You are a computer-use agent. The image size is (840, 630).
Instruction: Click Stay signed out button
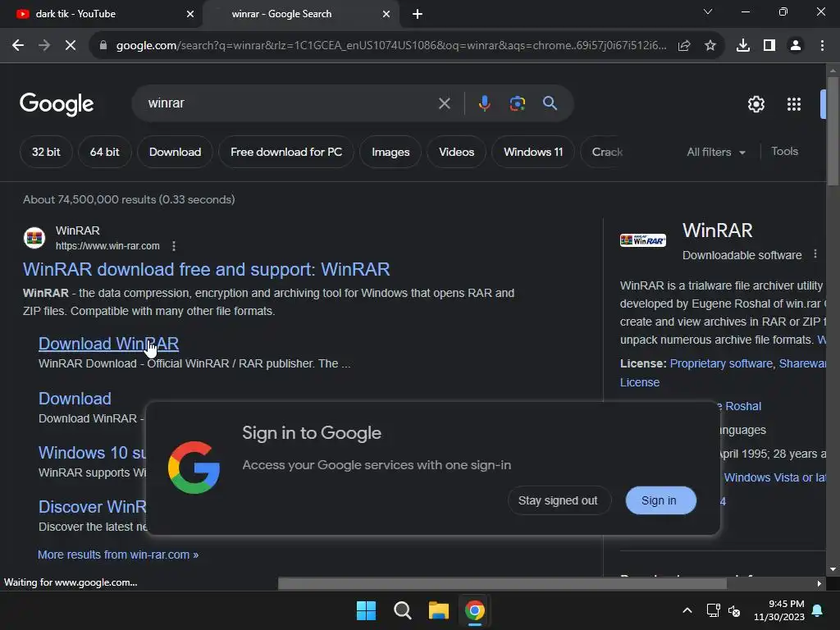point(558,500)
